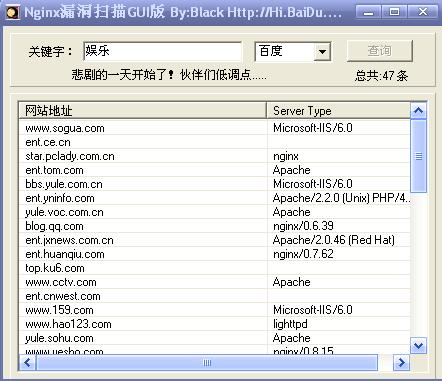This screenshot has width=442, height=381.
Task: Maximize the Nginx scanner window
Action: [x=395, y=12]
